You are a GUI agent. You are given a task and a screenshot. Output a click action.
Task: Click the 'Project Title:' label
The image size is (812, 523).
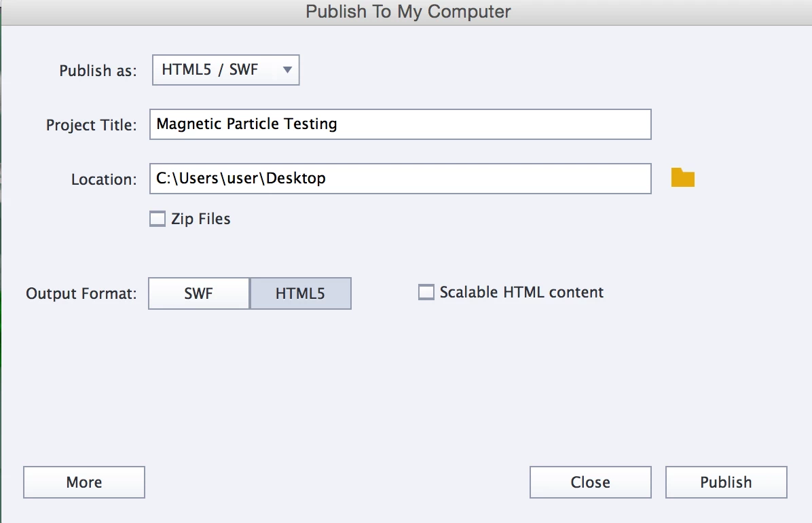pyautogui.click(x=91, y=125)
